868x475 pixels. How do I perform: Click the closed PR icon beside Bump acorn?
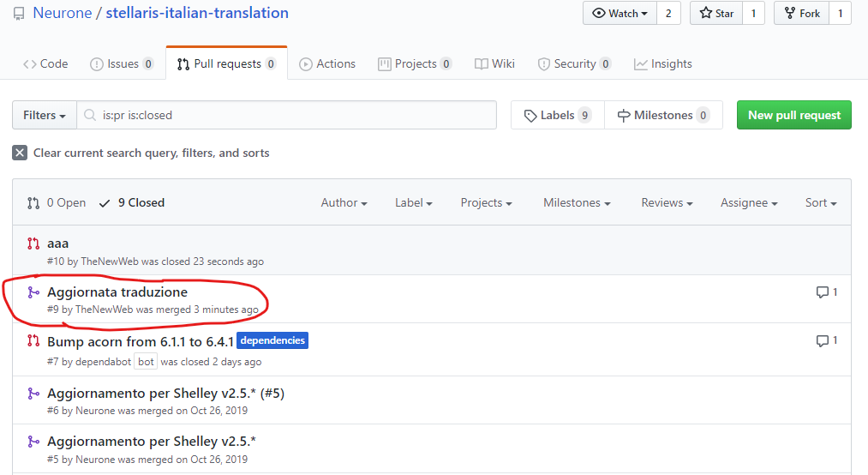click(x=33, y=341)
